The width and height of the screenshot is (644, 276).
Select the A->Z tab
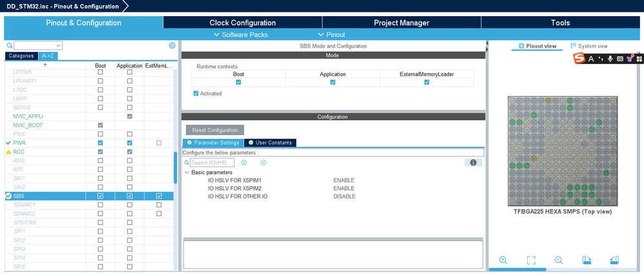(x=48, y=56)
